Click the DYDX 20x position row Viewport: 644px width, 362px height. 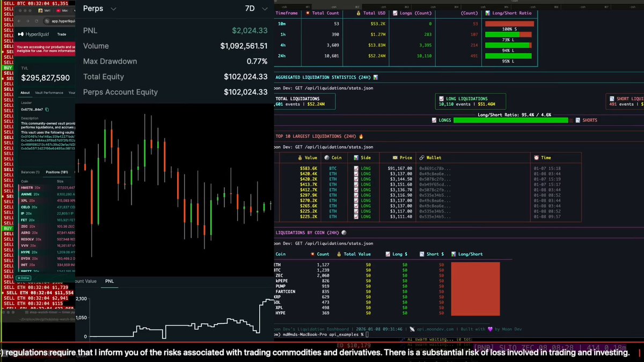point(47,258)
